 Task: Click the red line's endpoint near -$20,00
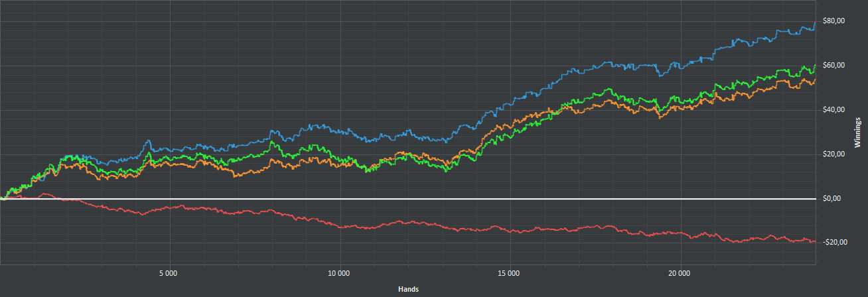point(815,241)
